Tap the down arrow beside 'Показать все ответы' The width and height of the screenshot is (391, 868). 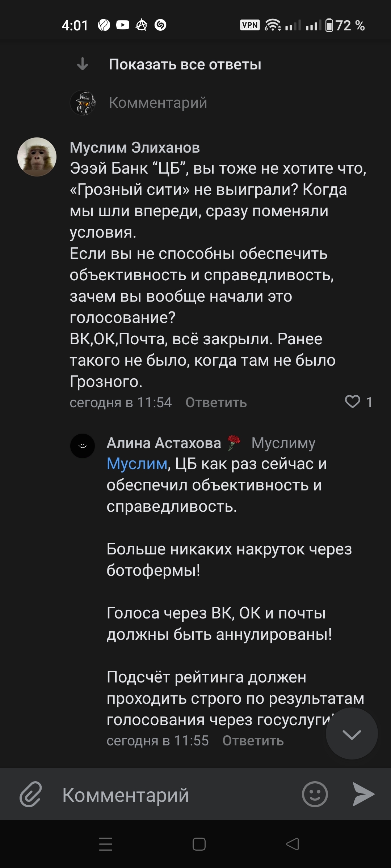point(83,64)
